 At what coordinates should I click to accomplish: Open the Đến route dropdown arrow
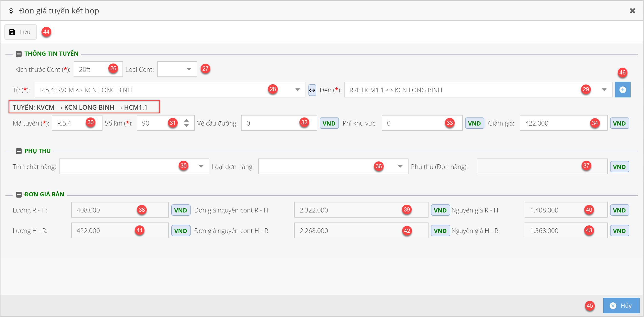604,90
